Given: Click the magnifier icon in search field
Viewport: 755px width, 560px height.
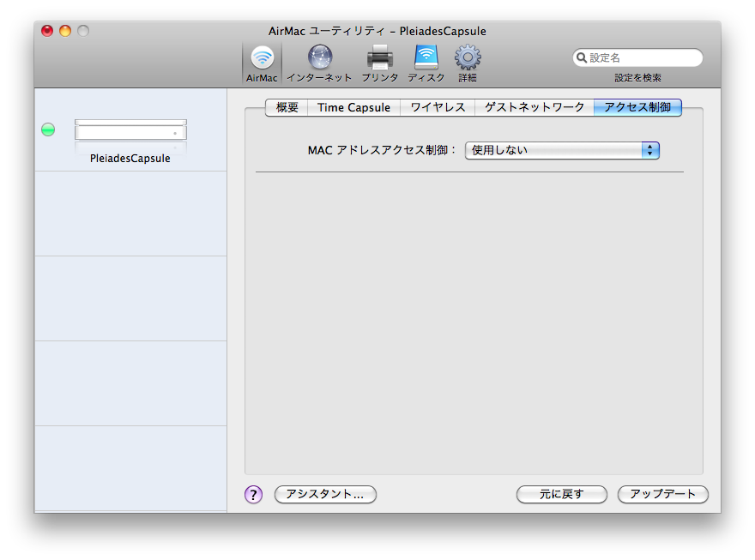Looking at the screenshot, I should (582, 57).
